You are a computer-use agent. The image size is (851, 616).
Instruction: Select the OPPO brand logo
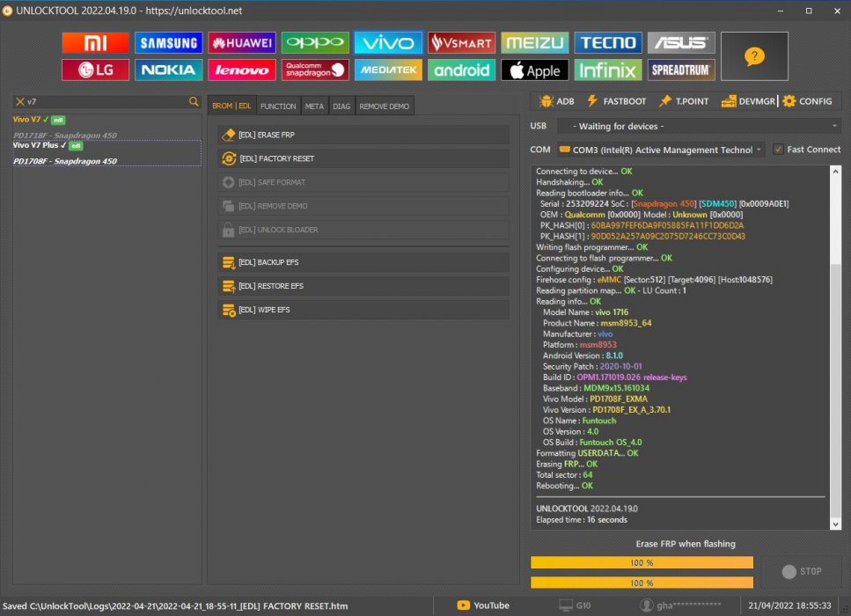315,43
